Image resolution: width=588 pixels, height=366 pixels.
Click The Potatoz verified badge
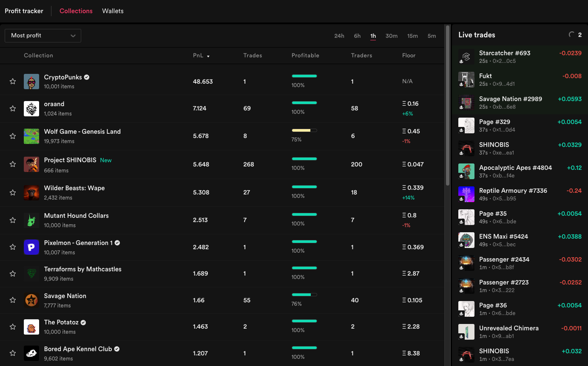(83, 322)
